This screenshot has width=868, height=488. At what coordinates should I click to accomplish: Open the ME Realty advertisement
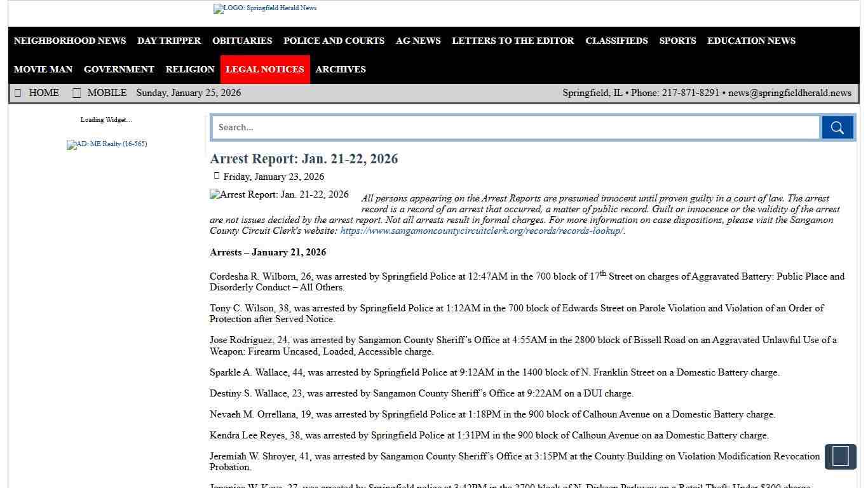[106, 144]
